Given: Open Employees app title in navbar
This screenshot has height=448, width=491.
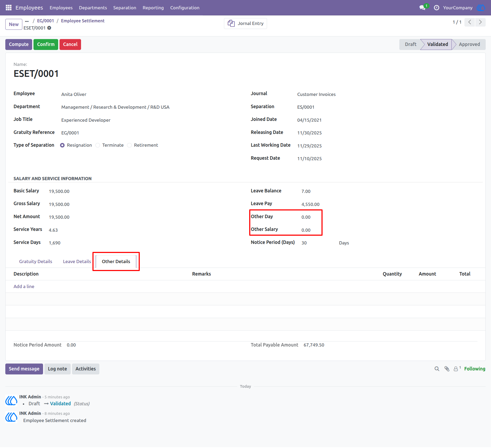Looking at the screenshot, I should pos(29,8).
